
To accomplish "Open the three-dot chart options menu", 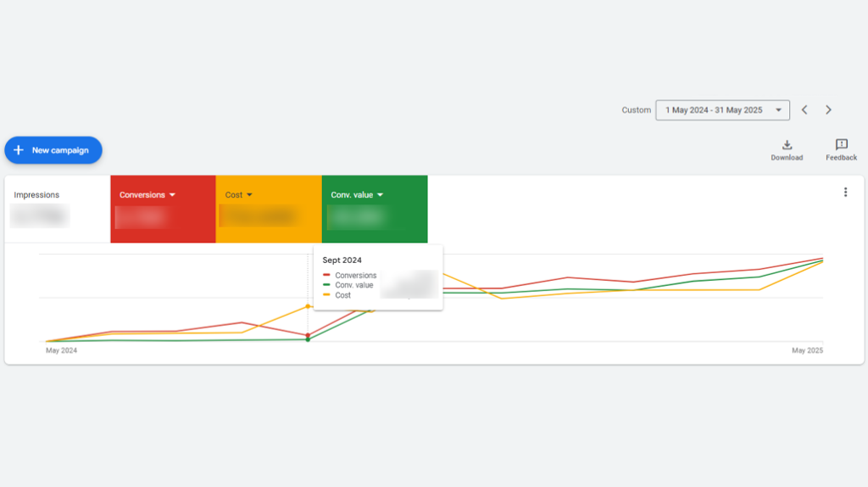I will click(x=844, y=193).
